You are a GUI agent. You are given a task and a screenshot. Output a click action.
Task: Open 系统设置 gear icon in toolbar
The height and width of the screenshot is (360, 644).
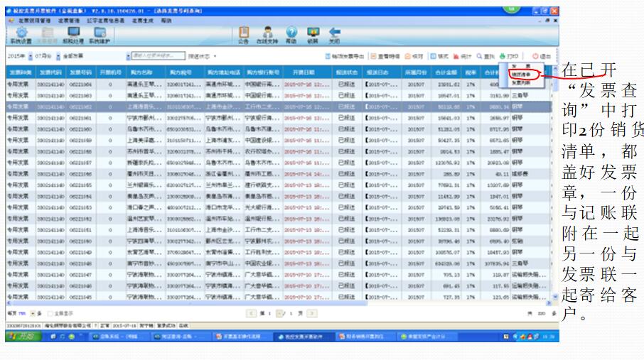coord(21,35)
